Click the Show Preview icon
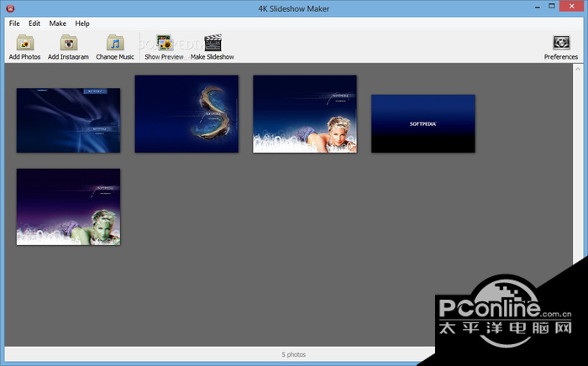588x366 pixels. pyautogui.click(x=164, y=44)
